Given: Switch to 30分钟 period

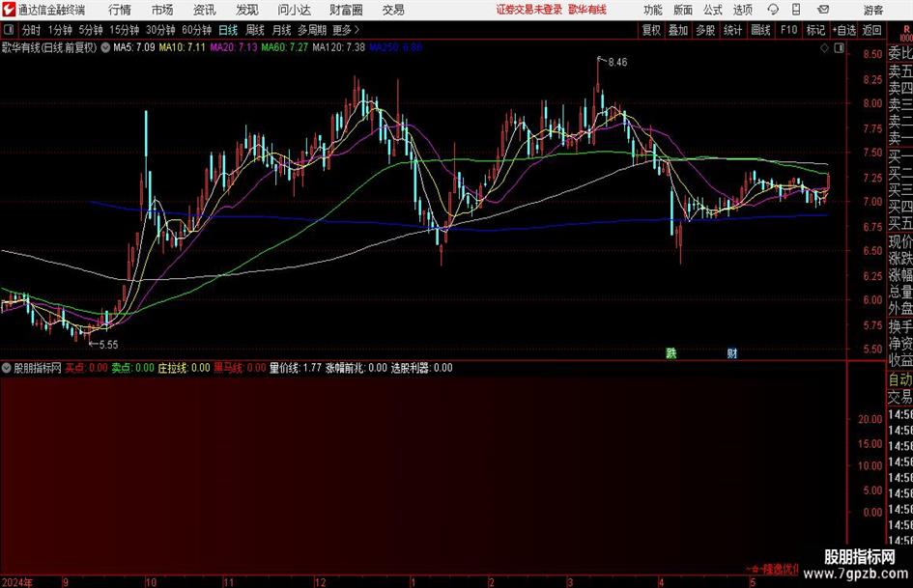Looking at the screenshot, I should (160, 30).
